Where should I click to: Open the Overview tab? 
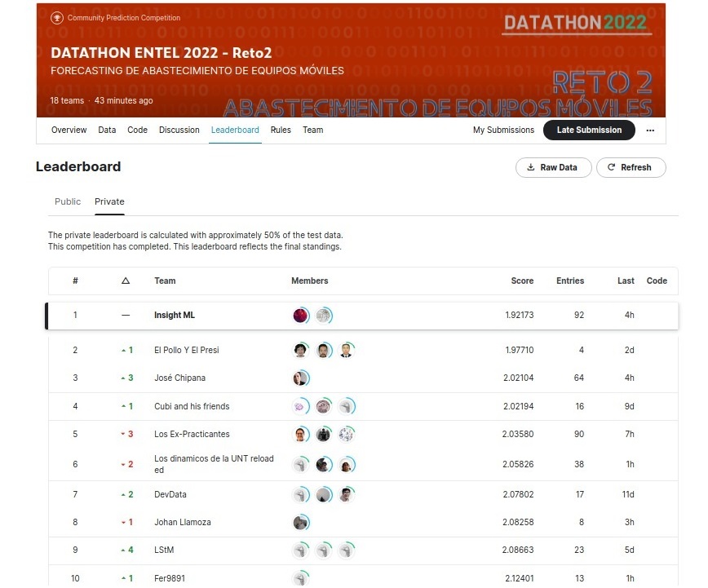point(69,130)
